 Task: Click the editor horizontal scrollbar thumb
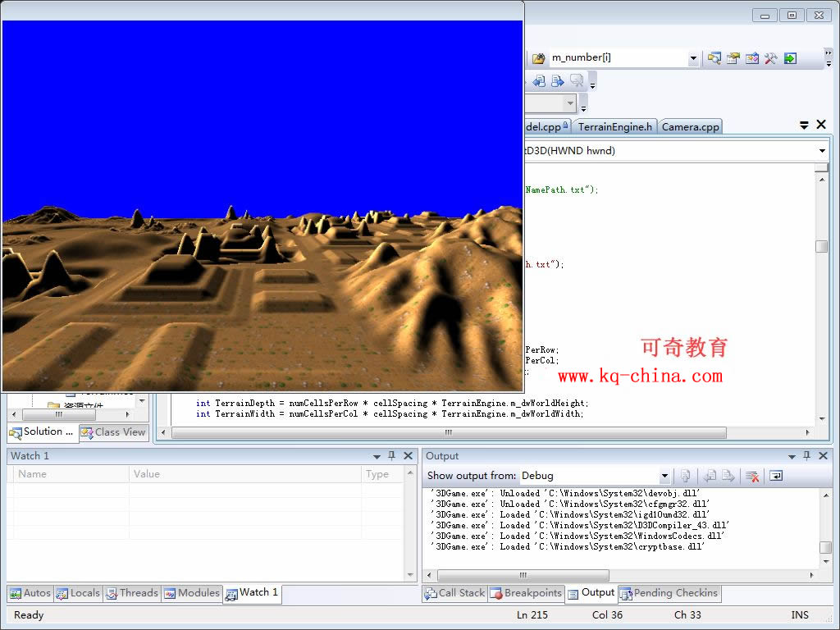[448, 432]
